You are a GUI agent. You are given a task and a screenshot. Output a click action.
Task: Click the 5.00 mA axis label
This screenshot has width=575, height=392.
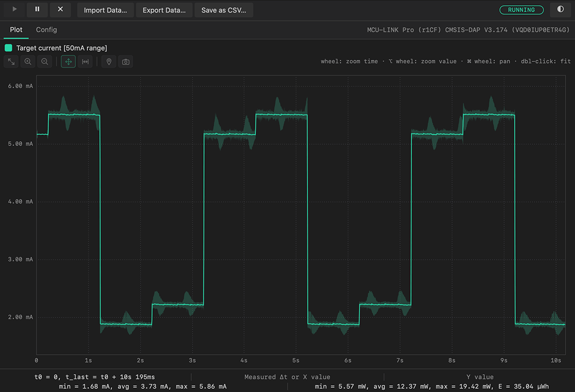[20, 144]
